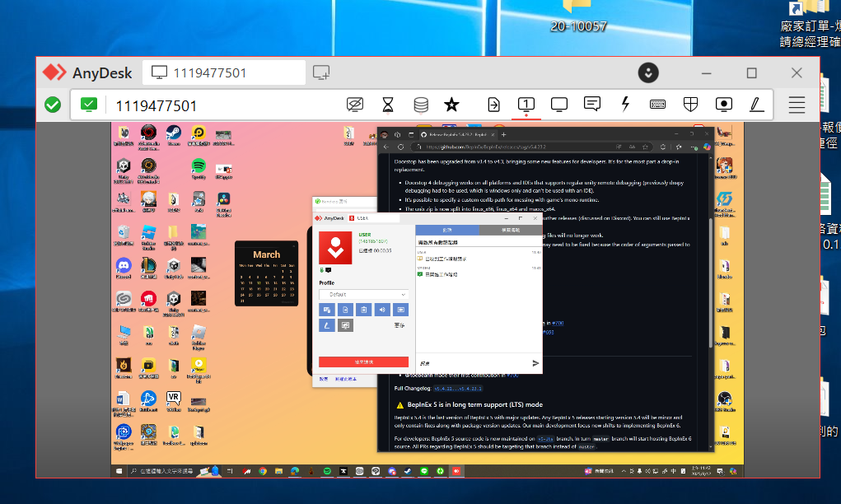The height and width of the screenshot is (504, 841).
Task: Open the permissions shield icon
Action: point(691,105)
